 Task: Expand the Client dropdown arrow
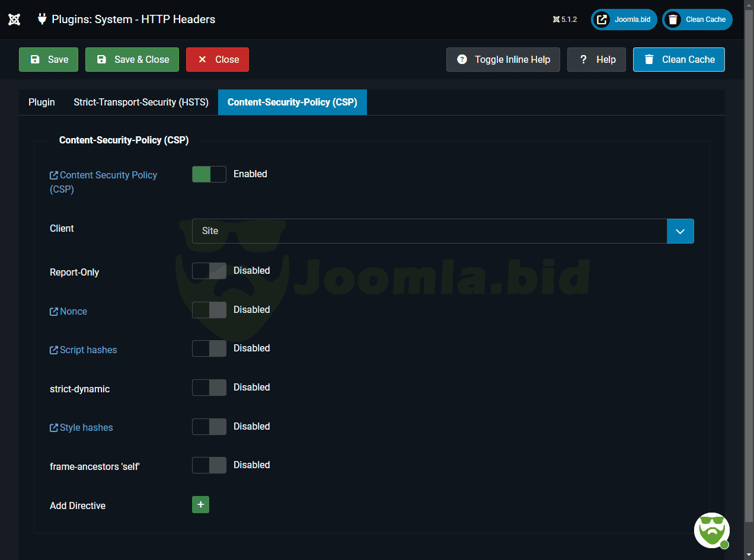pyautogui.click(x=680, y=231)
